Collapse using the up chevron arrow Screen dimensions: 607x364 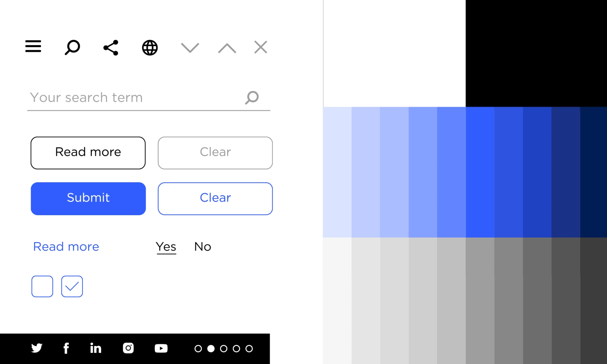coord(227,48)
